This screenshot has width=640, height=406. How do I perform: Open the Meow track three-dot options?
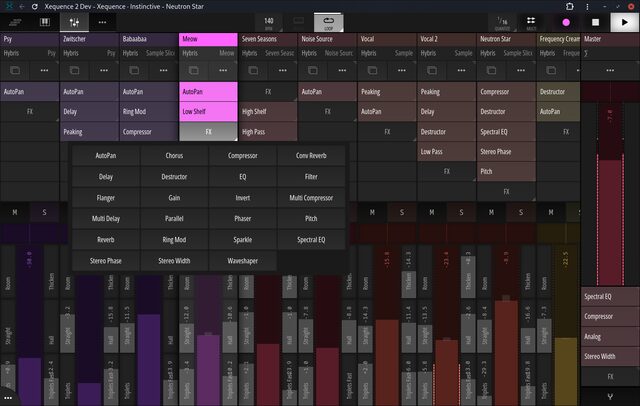tap(223, 70)
